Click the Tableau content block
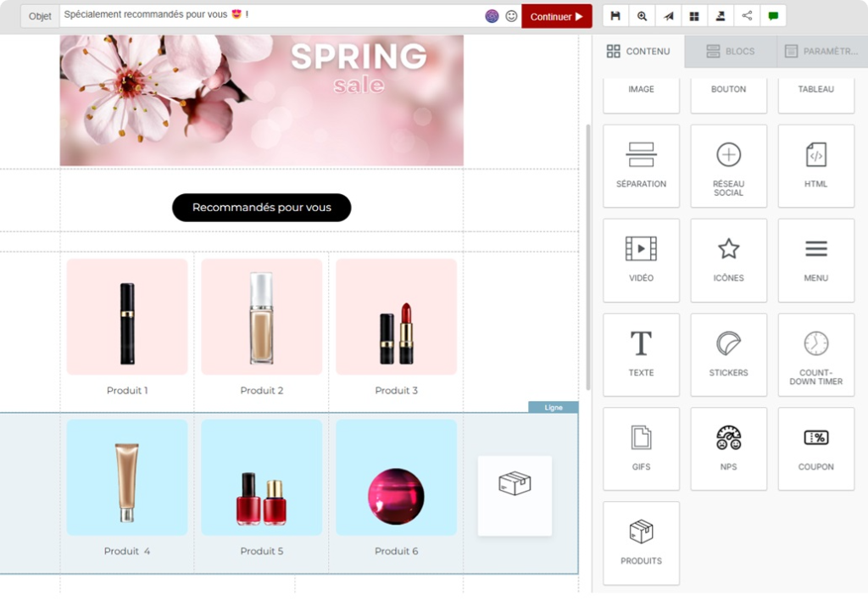The height and width of the screenshot is (607, 868). tap(816, 95)
